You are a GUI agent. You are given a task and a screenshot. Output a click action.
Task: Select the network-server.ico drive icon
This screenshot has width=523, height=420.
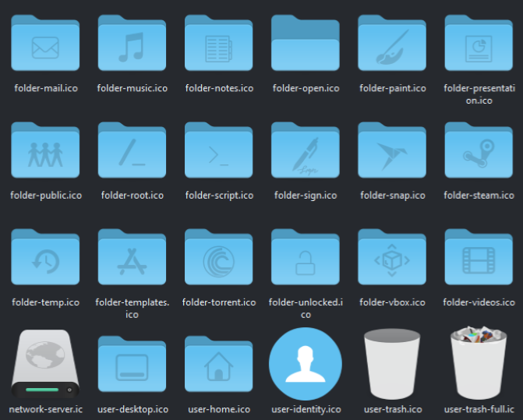(x=45, y=364)
